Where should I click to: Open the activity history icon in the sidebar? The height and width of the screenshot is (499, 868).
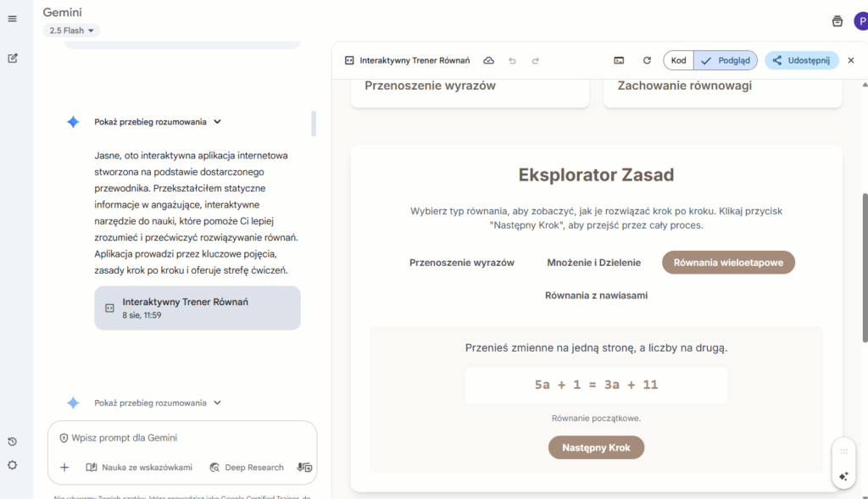click(x=13, y=441)
